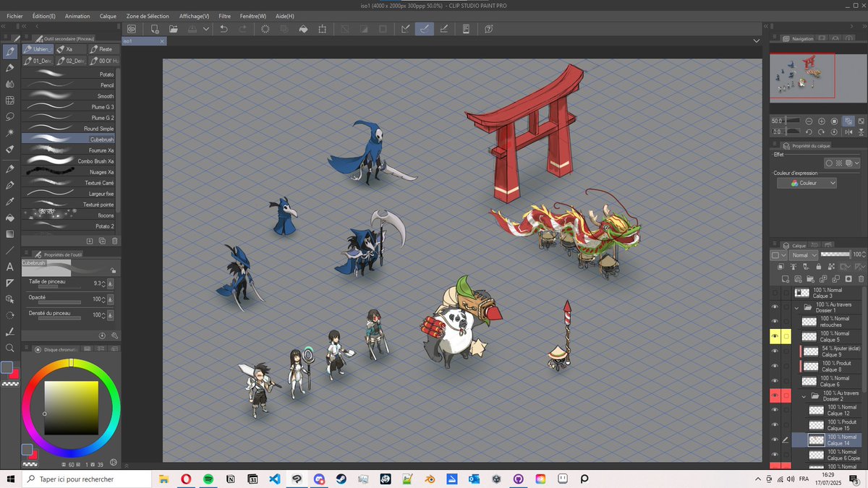Toggle visibility eye of Calque 9
This screenshot has height=488, width=868.
click(775, 351)
